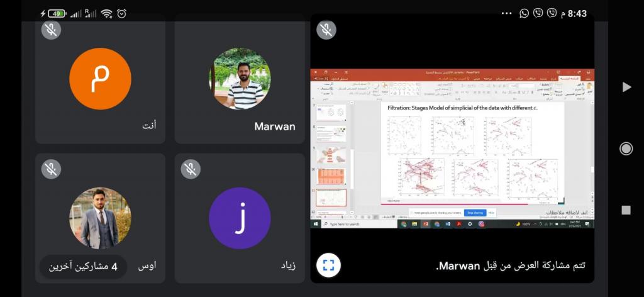
Task: Tap the muted mic icon on أنت tile
Action: [51, 30]
